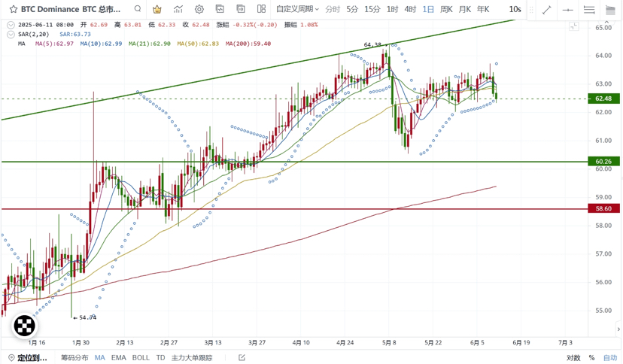This screenshot has width=623, height=364.
Task: Click the chart snapshot icon
Action: 220,9
